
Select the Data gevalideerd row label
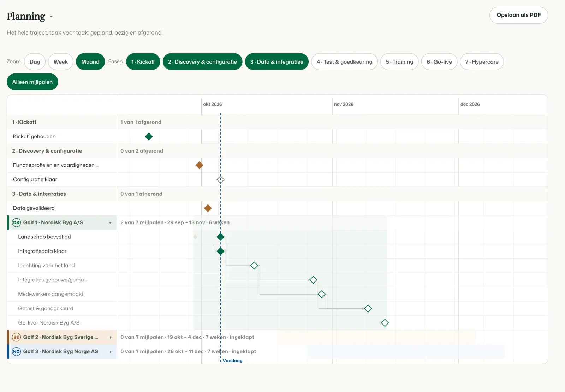[x=34, y=208]
